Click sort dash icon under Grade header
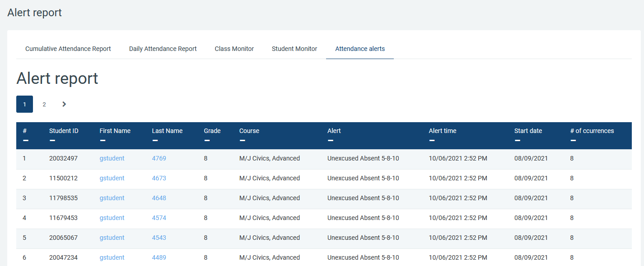The image size is (644, 266). [x=207, y=141]
